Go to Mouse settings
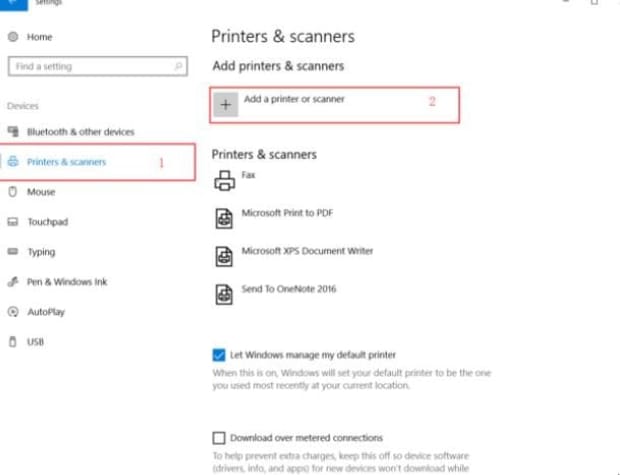620x475 pixels. (41, 192)
